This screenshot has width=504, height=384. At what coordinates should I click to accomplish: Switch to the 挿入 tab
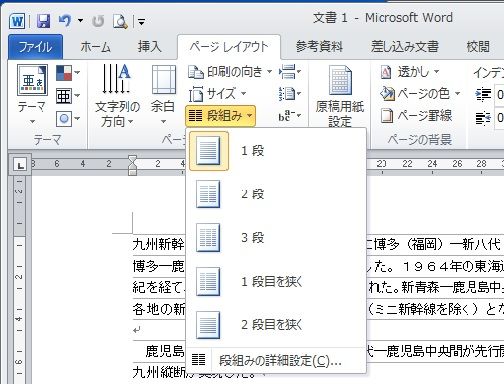(149, 47)
